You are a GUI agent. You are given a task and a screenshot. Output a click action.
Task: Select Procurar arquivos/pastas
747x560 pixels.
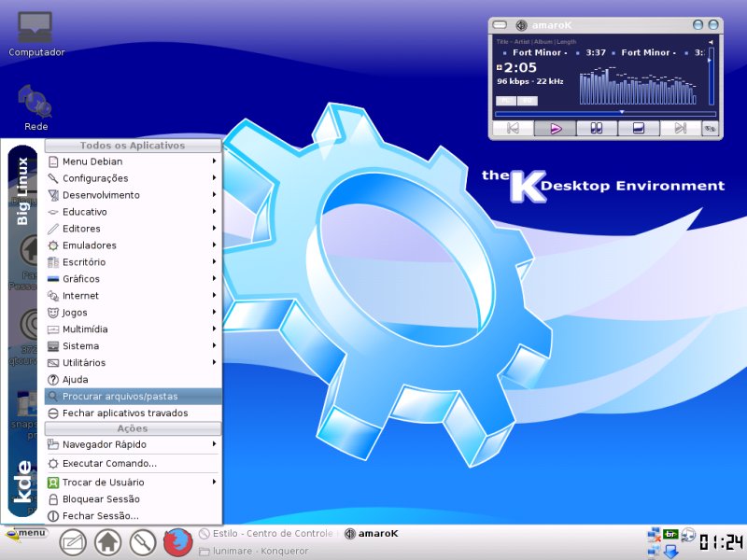pyautogui.click(x=133, y=396)
